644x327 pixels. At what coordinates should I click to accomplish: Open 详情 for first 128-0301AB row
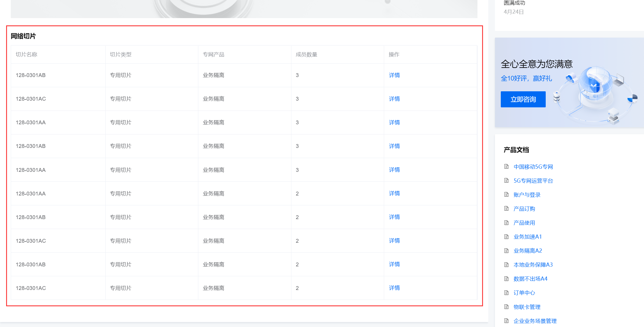coord(394,75)
